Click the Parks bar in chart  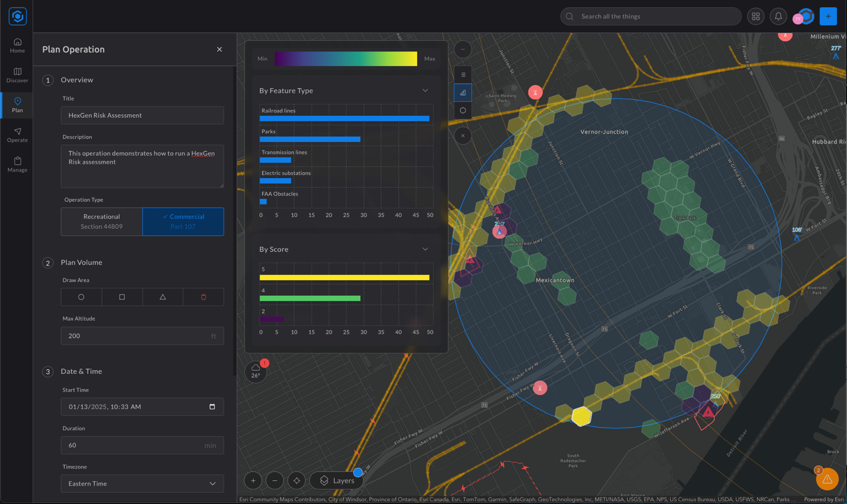coord(310,140)
